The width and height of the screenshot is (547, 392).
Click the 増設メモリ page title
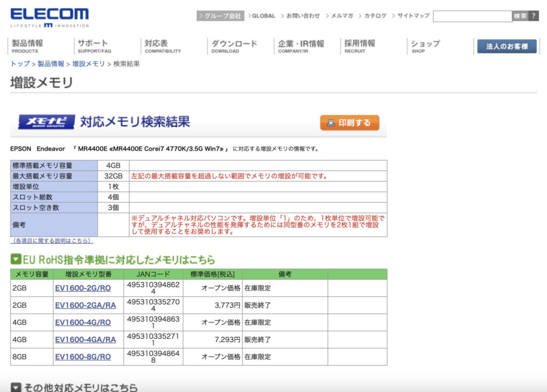tap(42, 83)
